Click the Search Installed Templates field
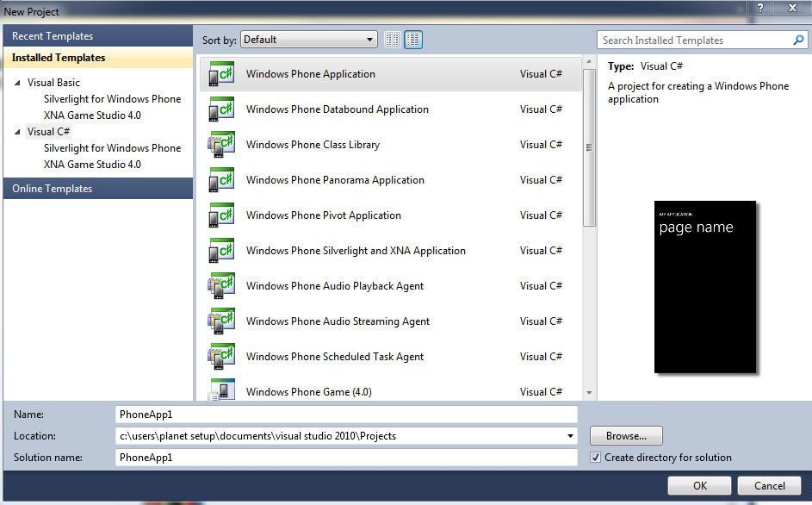This screenshot has height=505, width=812. point(697,40)
